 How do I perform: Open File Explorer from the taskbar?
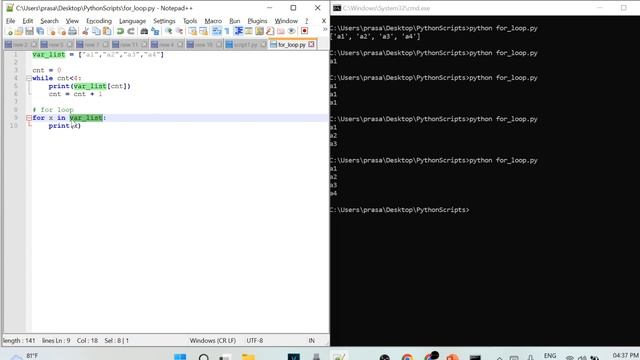(248, 357)
